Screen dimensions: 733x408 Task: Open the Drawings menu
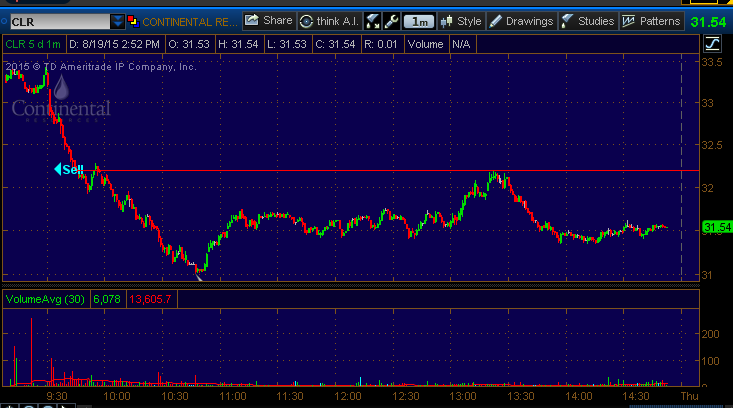[521, 20]
